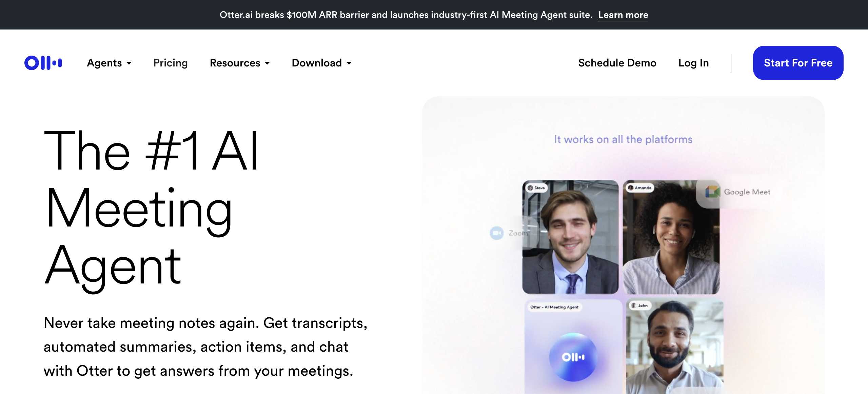Image resolution: width=868 pixels, height=394 pixels.
Task: Open the Download dropdown menu
Action: coord(321,63)
